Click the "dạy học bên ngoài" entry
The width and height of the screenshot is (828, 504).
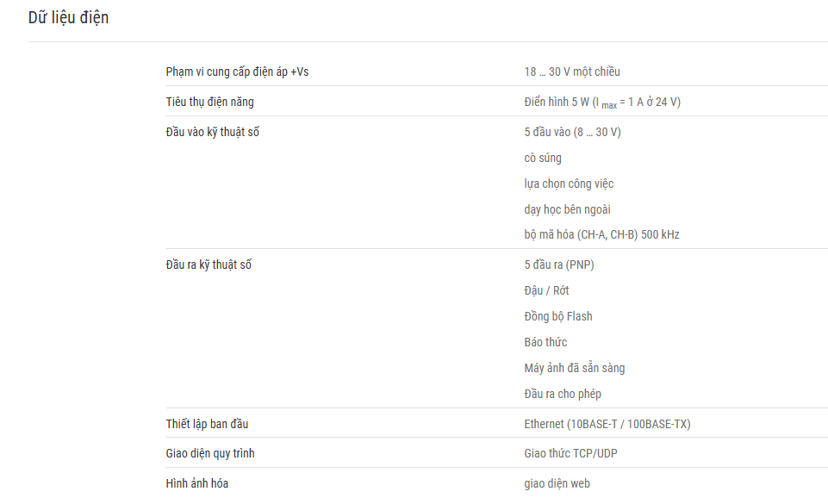coord(567,209)
